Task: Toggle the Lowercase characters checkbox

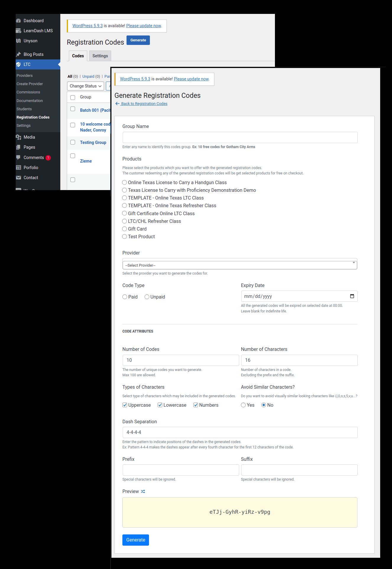Action: (160, 405)
